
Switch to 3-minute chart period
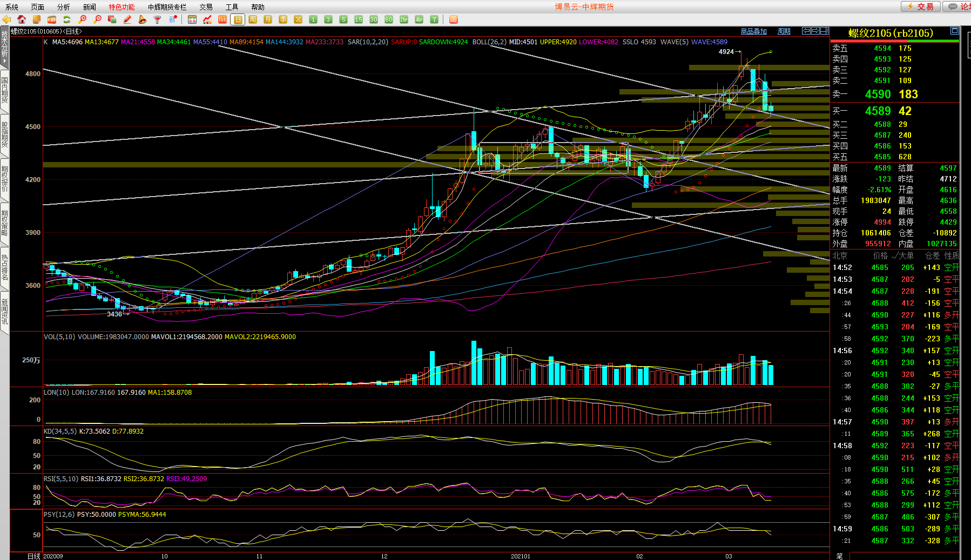pos(328,19)
